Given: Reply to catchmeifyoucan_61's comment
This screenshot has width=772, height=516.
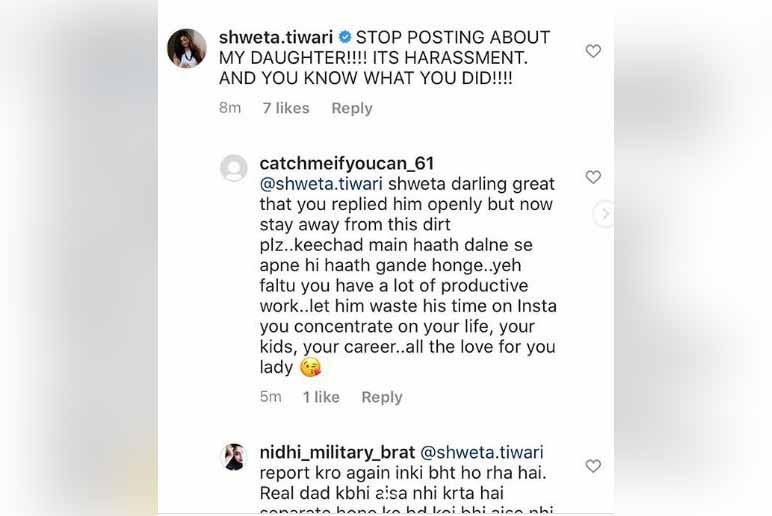Looking at the screenshot, I should tap(382, 397).
